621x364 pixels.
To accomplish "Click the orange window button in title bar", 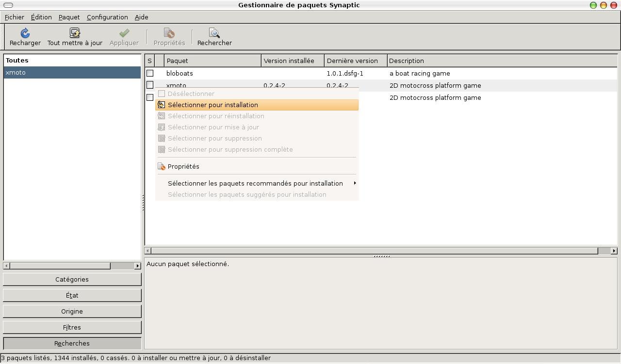I will pyautogui.click(x=604, y=5).
